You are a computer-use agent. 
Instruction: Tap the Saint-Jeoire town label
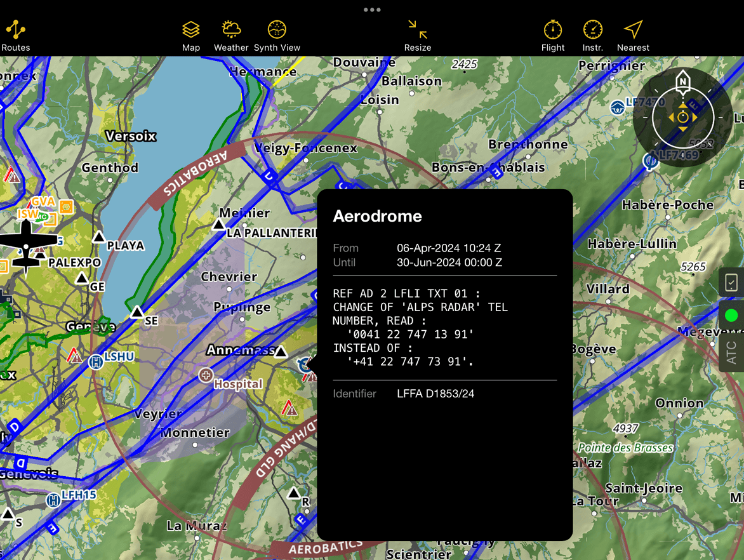point(644,488)
